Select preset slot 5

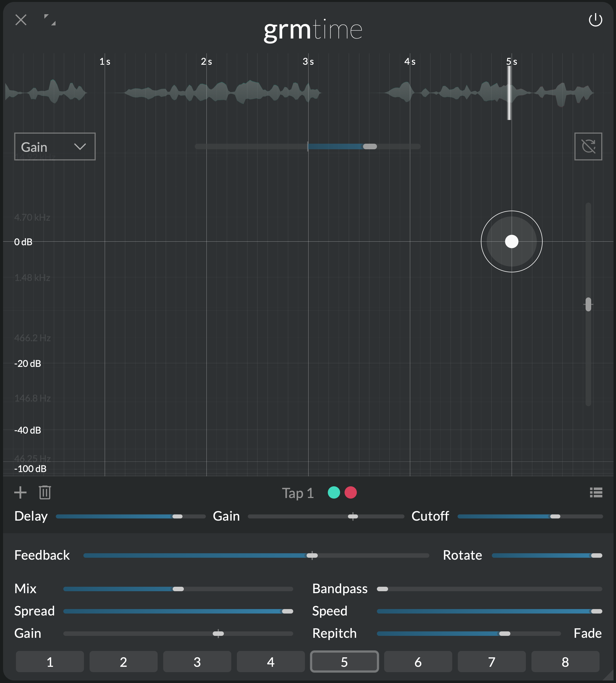(x=344, y=662)
